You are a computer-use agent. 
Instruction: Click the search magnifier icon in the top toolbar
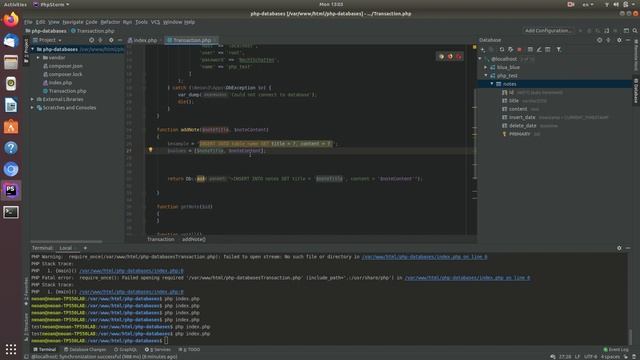[635, 31]
